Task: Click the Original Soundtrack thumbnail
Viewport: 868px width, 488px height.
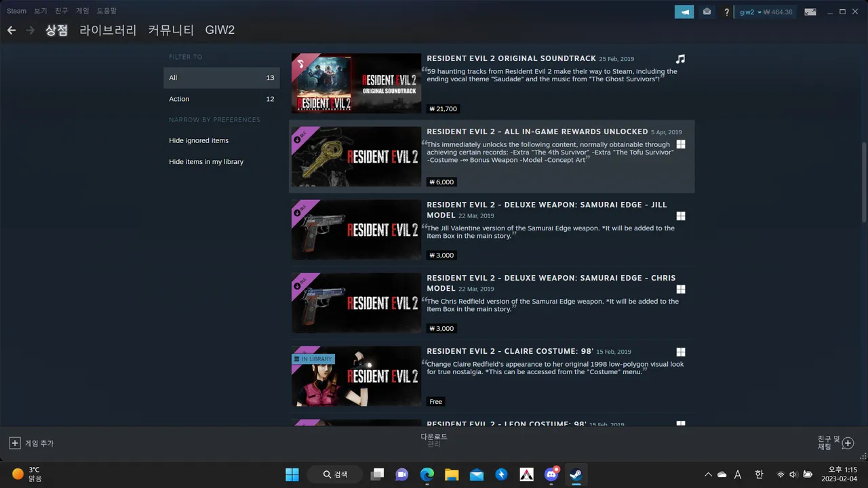Action: tap(356, 83)
